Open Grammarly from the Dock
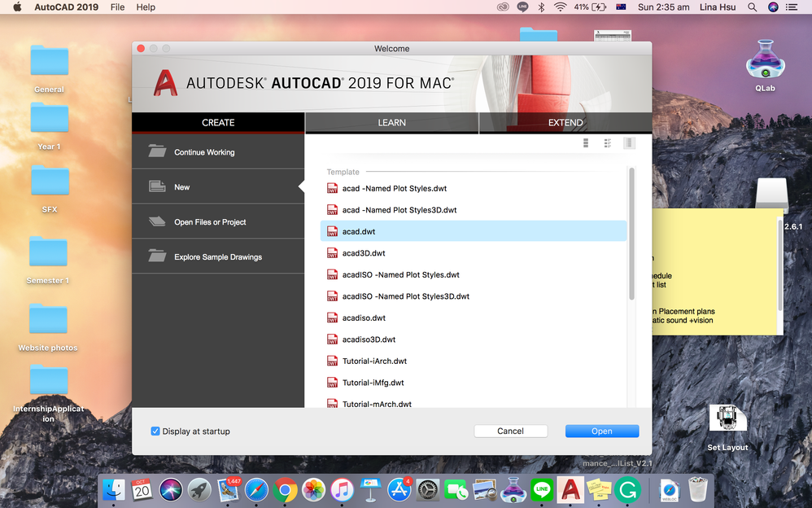812x508 pixels. [627, 490]
